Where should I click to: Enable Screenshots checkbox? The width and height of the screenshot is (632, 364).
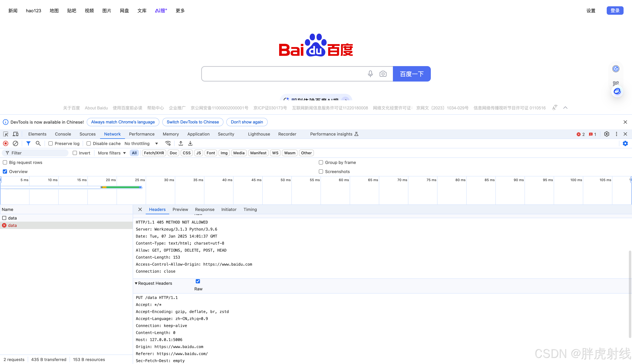coord(321,171)
